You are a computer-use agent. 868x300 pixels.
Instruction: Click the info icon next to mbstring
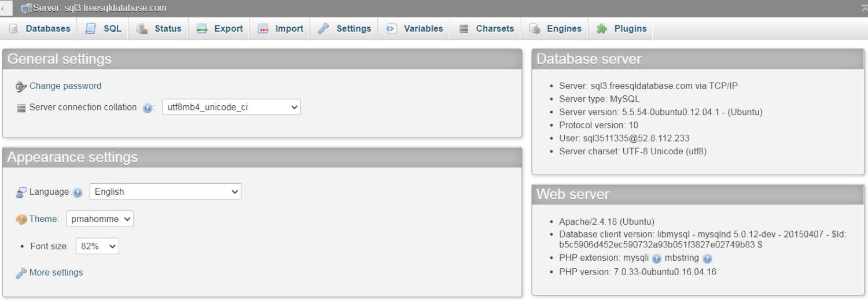click(x=707, y=259)
